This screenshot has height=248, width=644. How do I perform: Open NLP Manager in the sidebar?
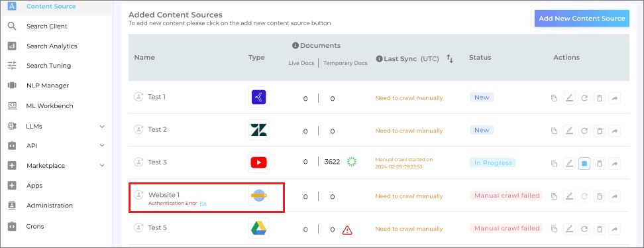pyautogui.click(x=48, y=86)
